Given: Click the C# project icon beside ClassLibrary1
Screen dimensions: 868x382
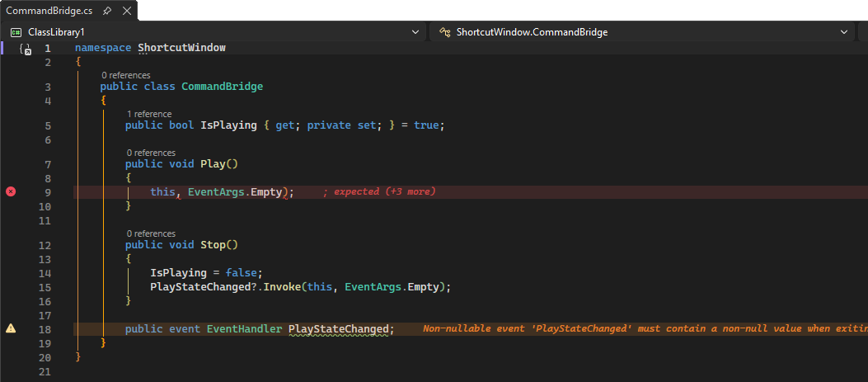Looking at the screenshot, I should tap(16, 32).
